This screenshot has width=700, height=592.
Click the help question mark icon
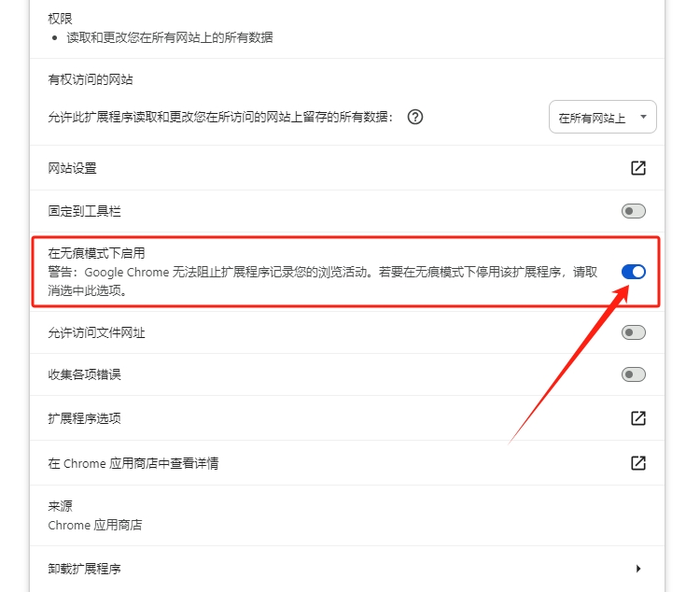416,118
